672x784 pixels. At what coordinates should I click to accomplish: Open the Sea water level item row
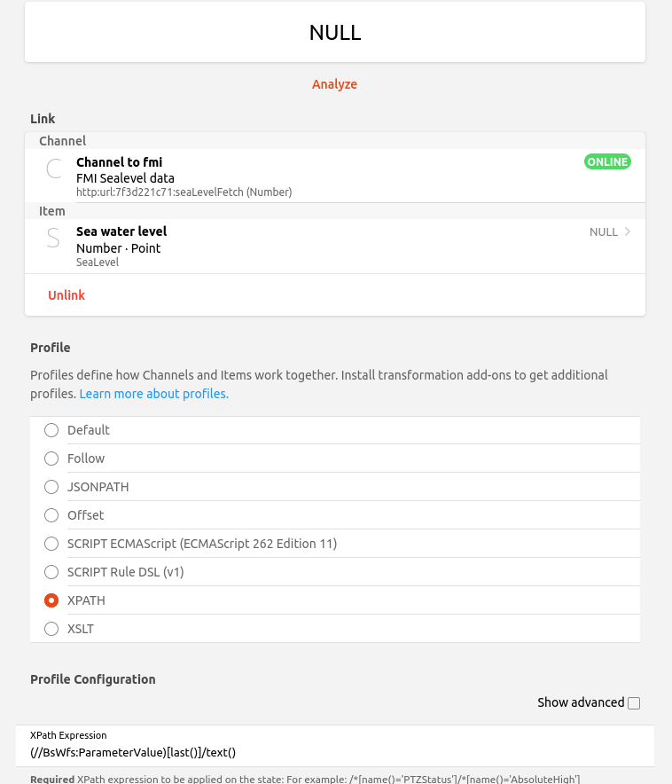pyautogui.click(x=266, y=245)
